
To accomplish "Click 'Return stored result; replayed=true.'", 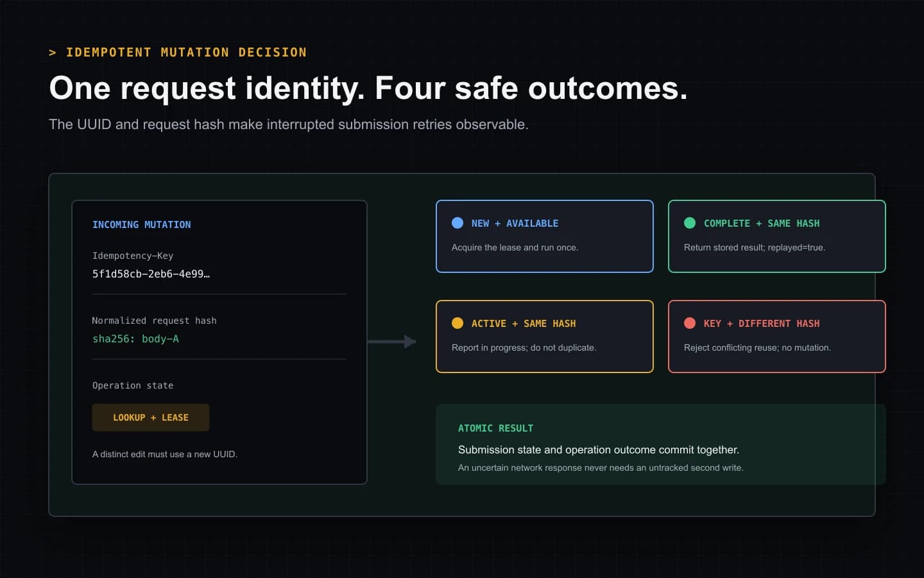I will click(755, 247).
